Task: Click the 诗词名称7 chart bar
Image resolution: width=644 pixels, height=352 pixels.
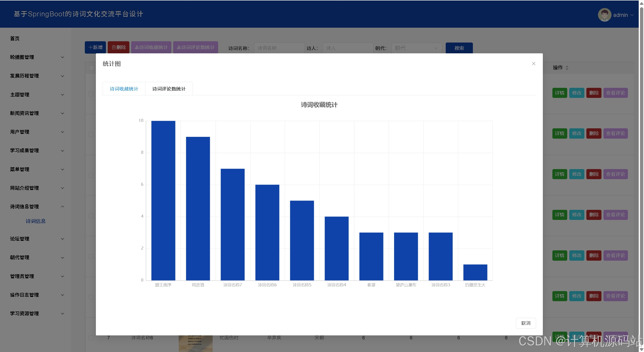Action: [233, 224]
